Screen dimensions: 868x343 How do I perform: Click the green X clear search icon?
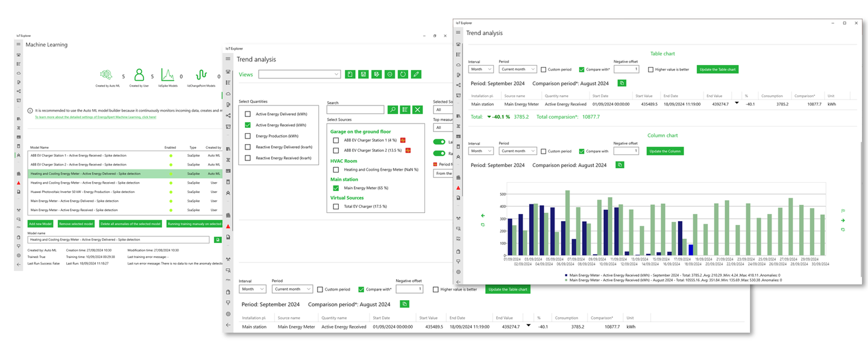coord(417,110)
